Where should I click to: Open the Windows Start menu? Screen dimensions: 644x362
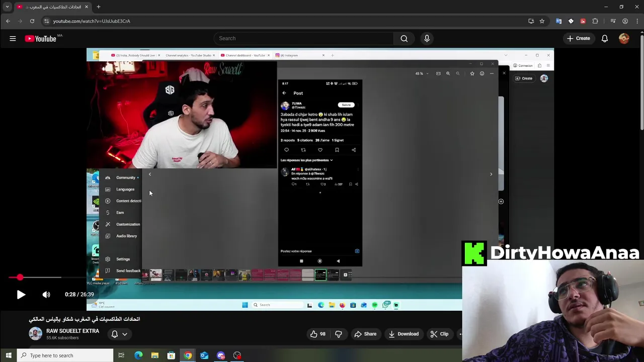tap(8, 355)
